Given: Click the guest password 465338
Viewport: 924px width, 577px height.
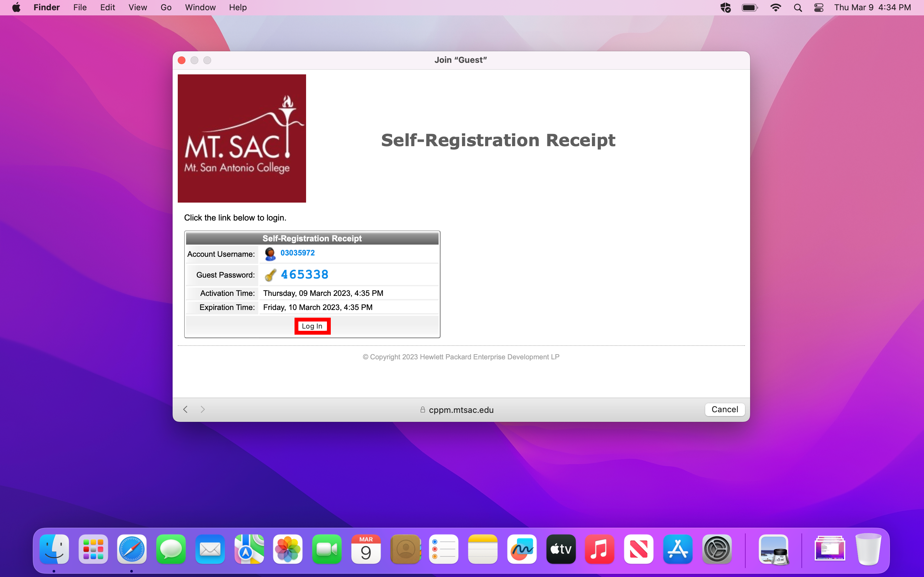Looking at the screenshot, I should 304,274.
